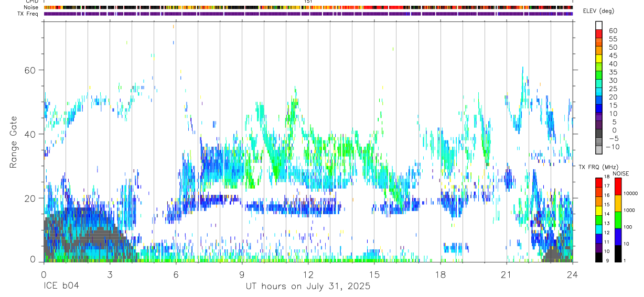
Task: Click the x-axis hour label 0
Action: pos(44,274)
